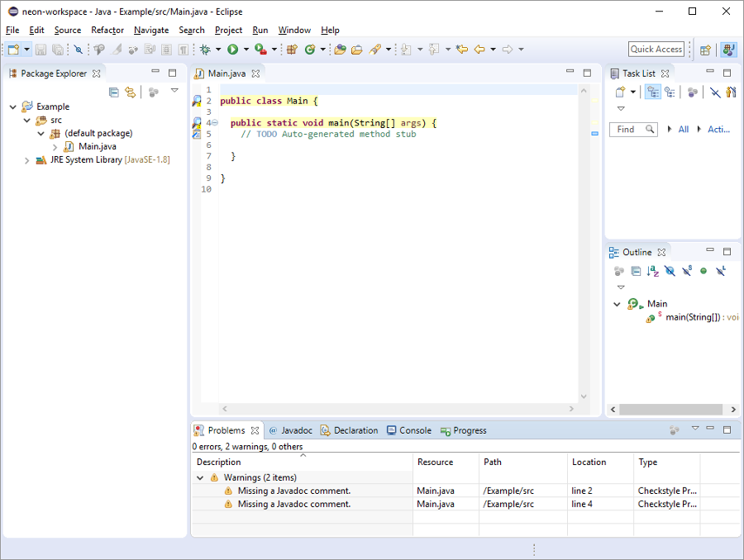
Task: Click the New Java Package toolbar icon
Action: click(x=292, y=50)
